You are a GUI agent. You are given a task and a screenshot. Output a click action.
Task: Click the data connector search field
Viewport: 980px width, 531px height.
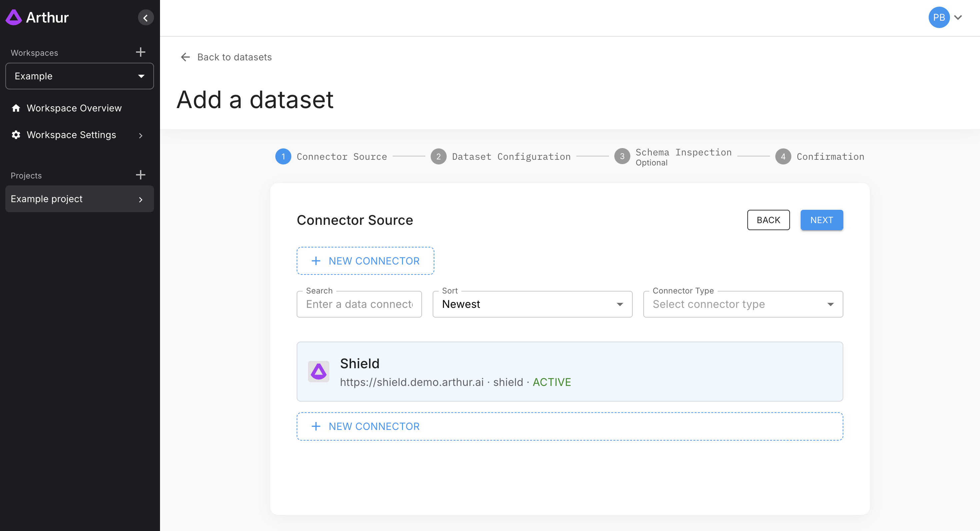[x=359, y=304]
